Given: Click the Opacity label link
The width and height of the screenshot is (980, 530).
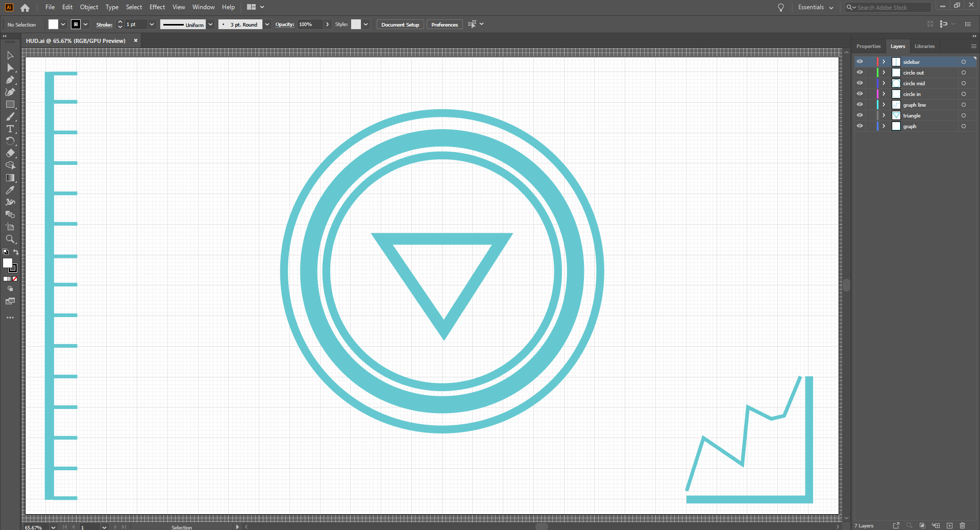Looking at the screenshot, I should (285, 25).
